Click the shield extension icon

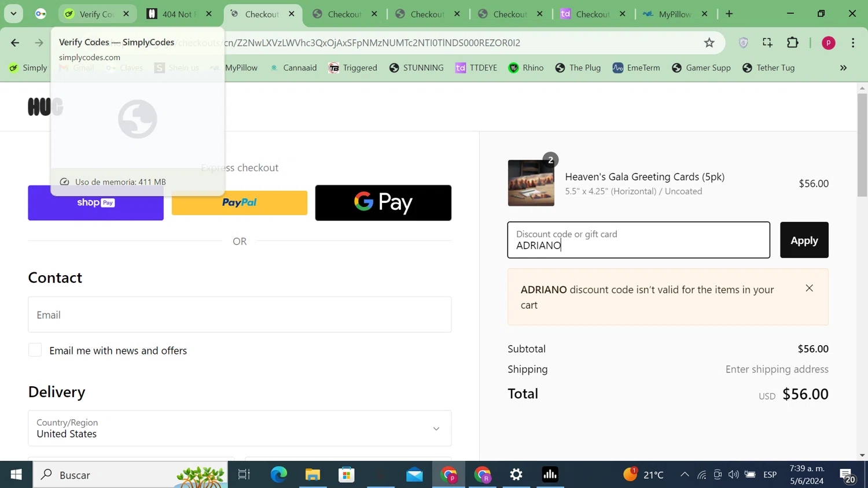[744, 43]
